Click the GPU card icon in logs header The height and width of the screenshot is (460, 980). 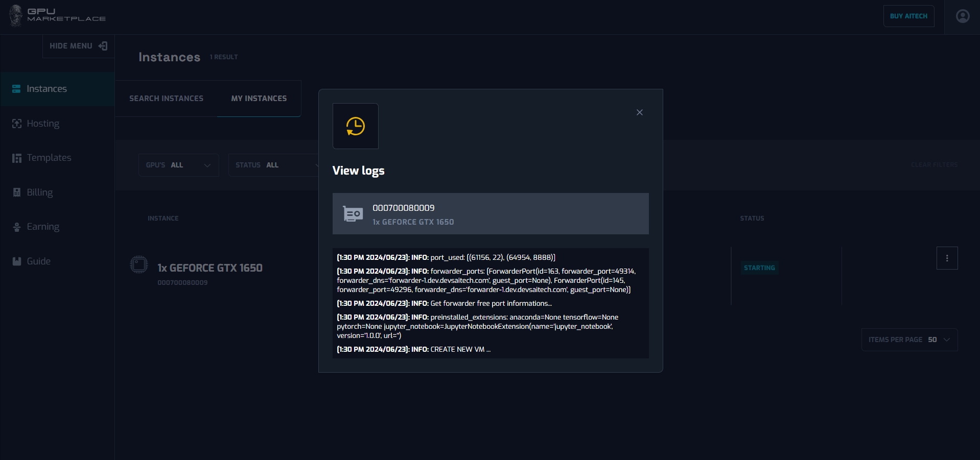coord(353,214)
